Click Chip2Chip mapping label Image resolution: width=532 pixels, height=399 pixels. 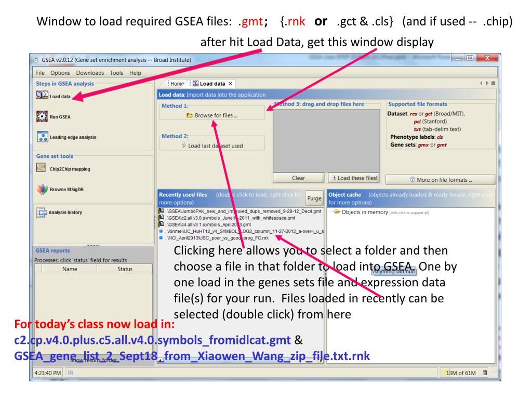(x=70, y=169)
